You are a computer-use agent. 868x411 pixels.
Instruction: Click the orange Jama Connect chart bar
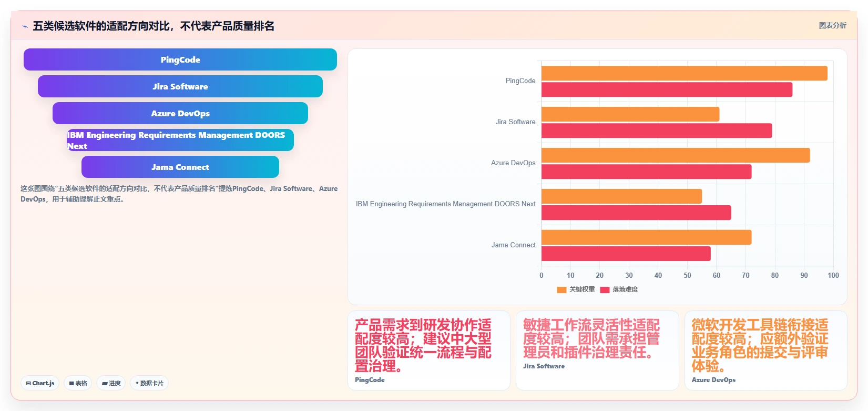[646, 237]
